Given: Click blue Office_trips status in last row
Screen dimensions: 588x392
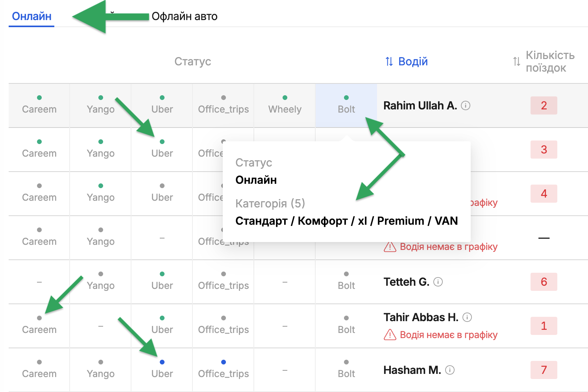Looking at the screenshot, I should [x=224, y=369].
